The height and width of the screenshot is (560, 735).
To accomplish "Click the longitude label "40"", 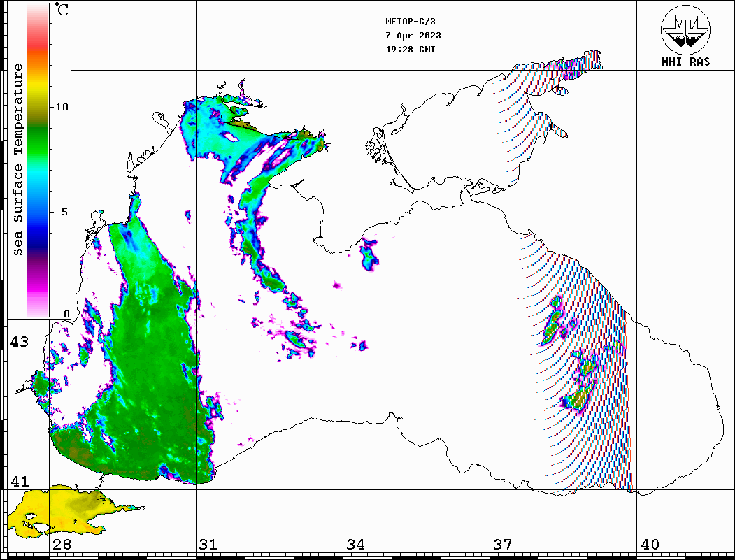I will (650, 545).
